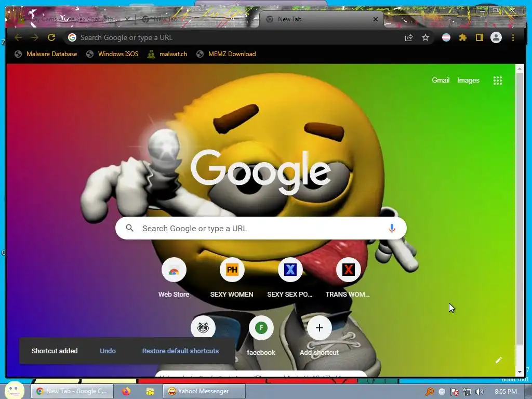
Task: Open the facebook shortcut
Action: tap(261, 336)
